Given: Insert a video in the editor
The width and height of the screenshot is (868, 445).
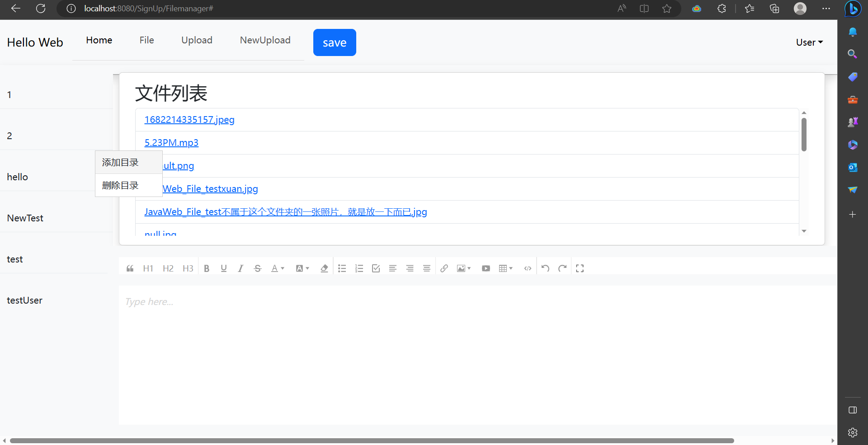Looking at the screenshot, I should [x=486, y=268].
